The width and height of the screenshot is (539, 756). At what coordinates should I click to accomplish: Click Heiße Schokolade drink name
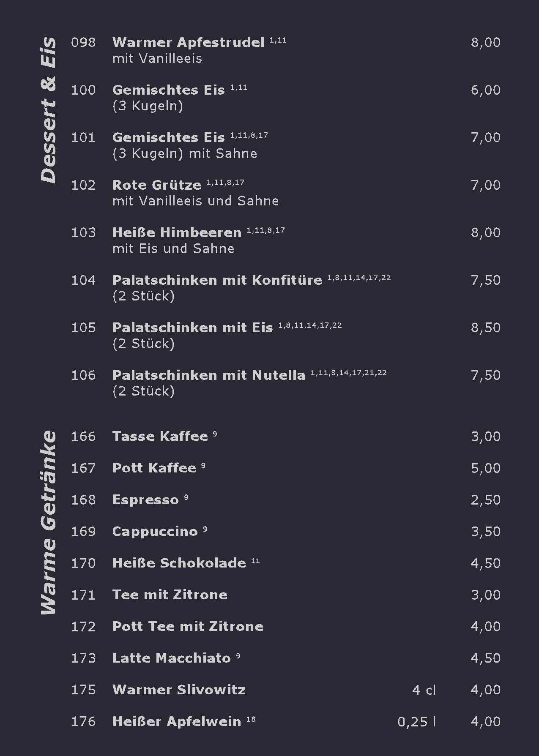pyautogui.click(x=179, y=563)
